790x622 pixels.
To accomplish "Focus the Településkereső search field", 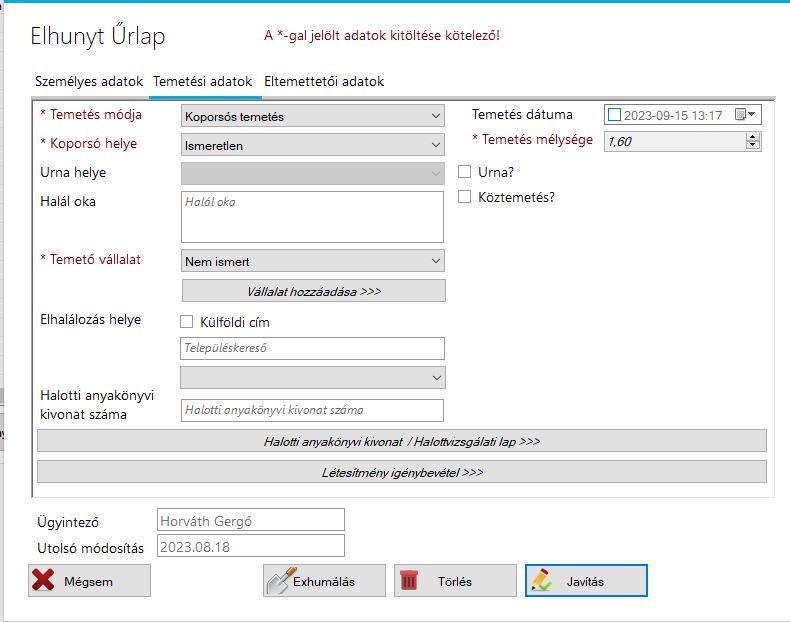I will coord(312,348).
